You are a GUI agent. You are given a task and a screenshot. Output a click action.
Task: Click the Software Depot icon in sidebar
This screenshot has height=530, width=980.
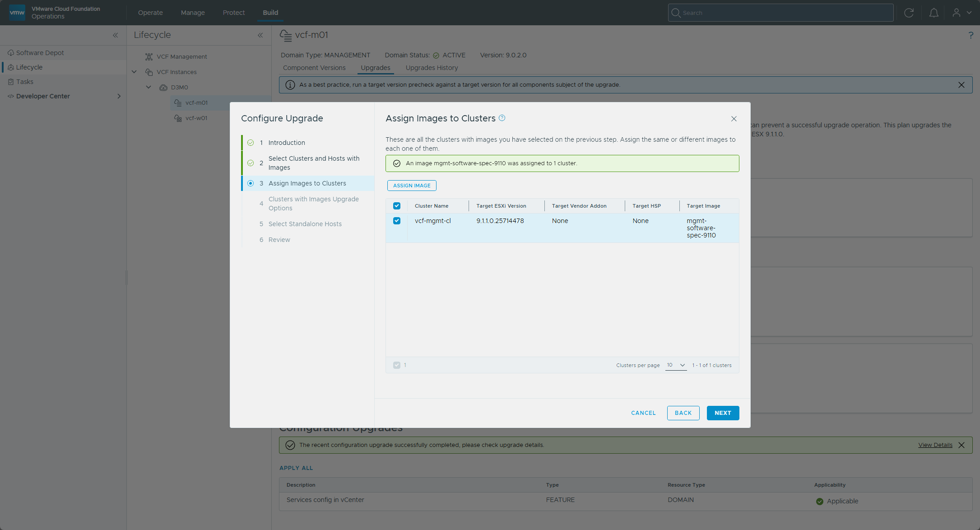pos(11,53)
